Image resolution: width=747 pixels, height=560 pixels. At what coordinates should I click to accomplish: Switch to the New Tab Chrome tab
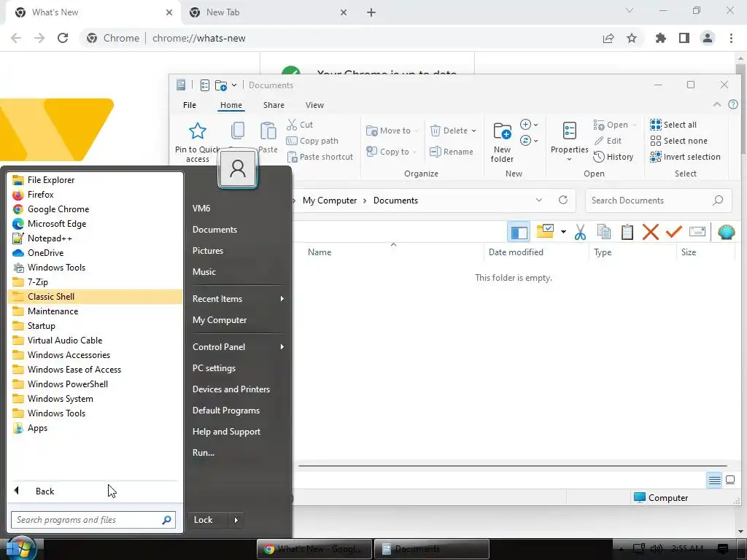tap(268, 12)
